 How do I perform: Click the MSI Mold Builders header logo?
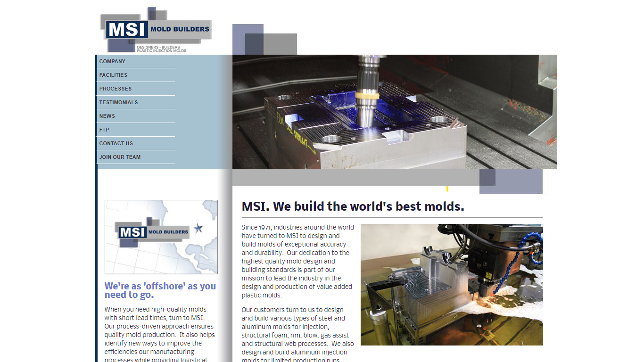(x=156, y=28)
